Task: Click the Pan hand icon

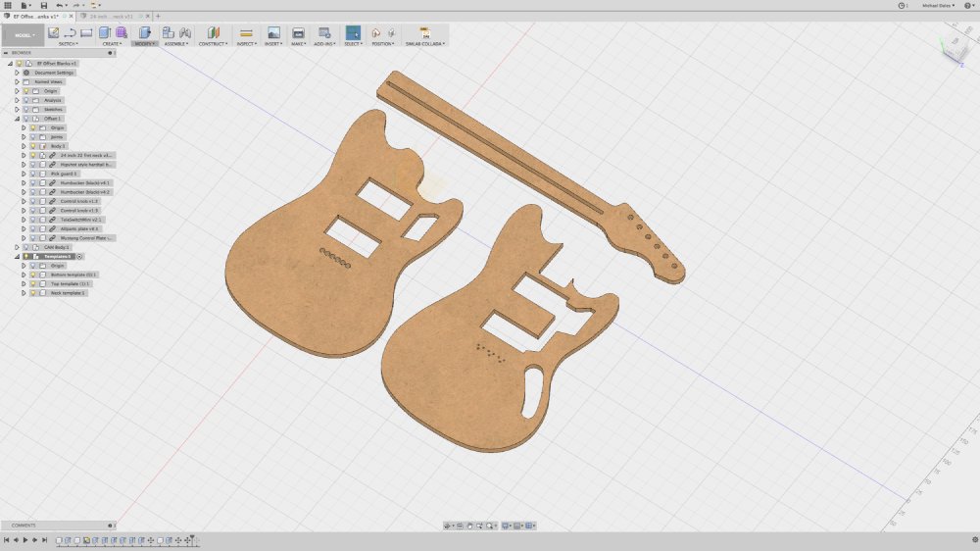Action: [470, 526]
